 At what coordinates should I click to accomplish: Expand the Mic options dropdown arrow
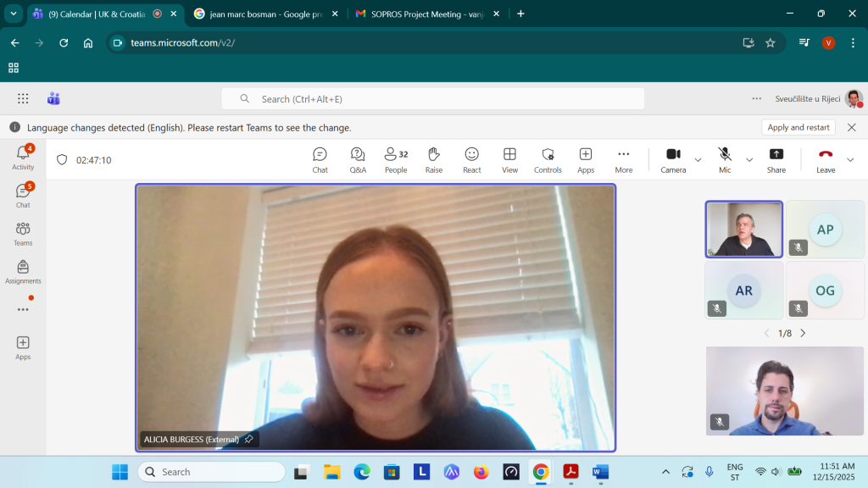[x=749, y=159]
